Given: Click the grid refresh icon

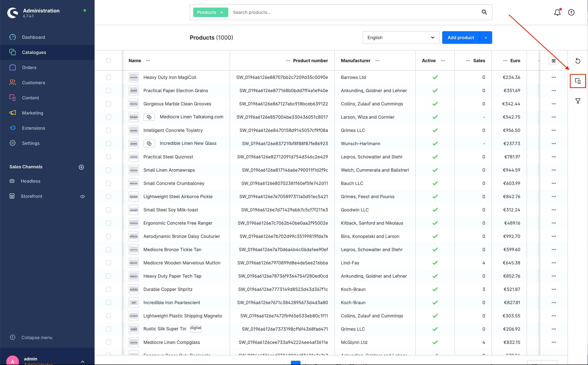Looking at the screenshot, I should (x=578, y=61).
